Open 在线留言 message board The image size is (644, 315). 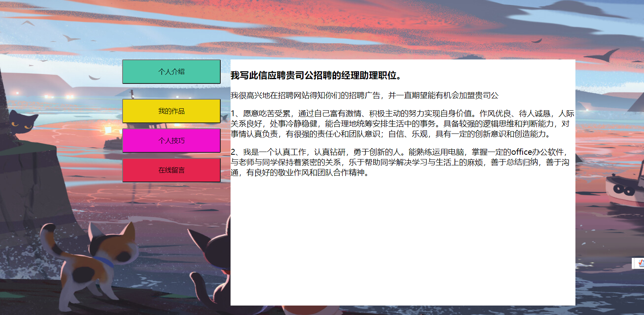pos(171,170)
